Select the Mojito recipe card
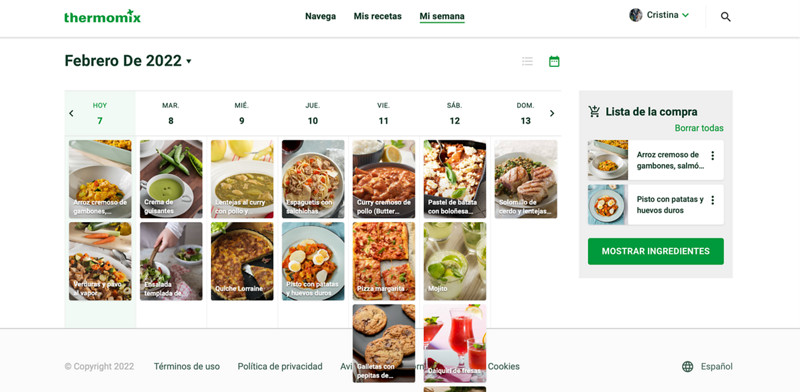 tap(455, 261)
